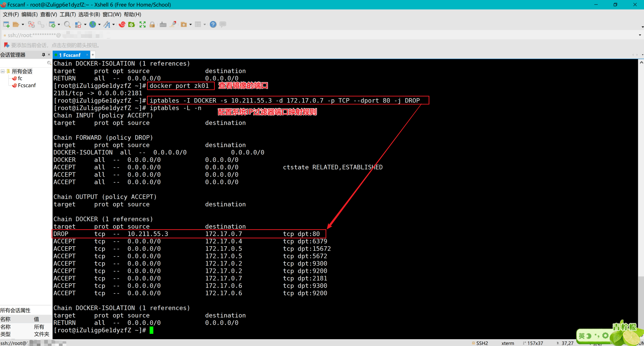
Task: Switch to the 1 Fcscanf tab
Action: tap(70, 55)
